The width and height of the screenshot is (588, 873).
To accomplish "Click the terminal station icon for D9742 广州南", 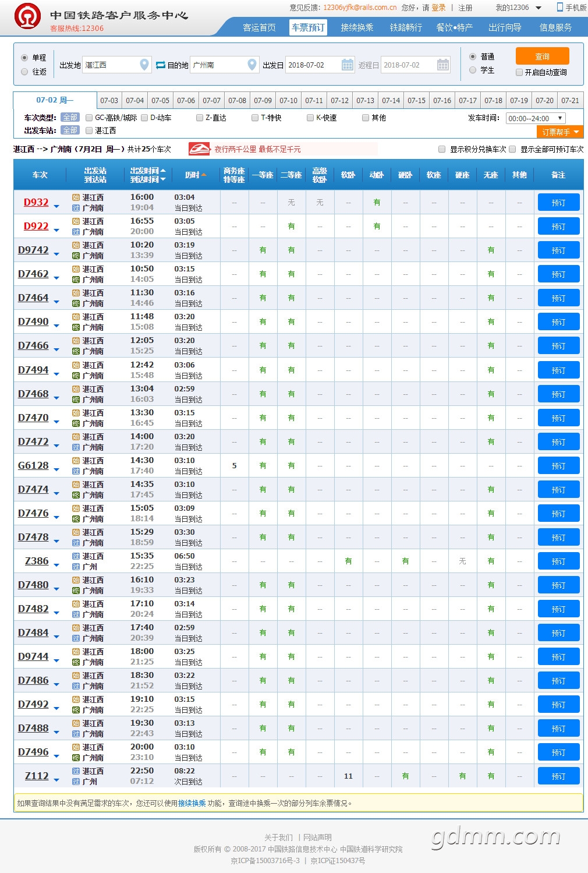I will [76, 256].
